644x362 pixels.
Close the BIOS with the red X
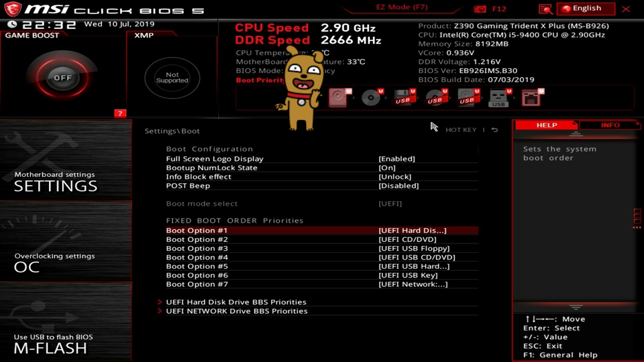[x=626, y=9]
